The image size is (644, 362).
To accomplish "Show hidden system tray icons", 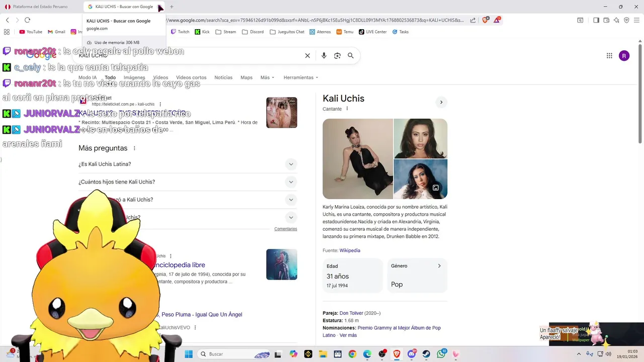I will point(579,354).
